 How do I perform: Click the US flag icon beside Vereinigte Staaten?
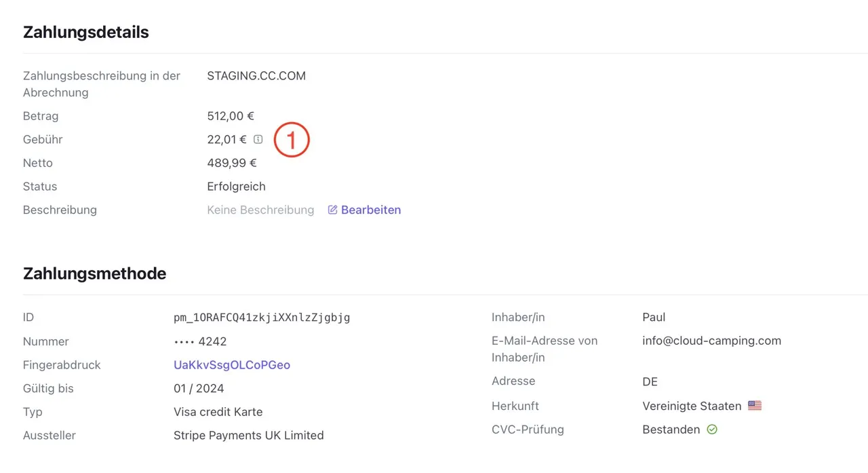[755, 406]
